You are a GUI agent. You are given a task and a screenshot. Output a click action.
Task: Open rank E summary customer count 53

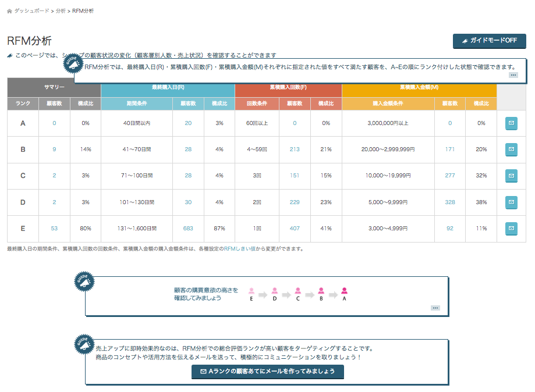pos(54,229)
